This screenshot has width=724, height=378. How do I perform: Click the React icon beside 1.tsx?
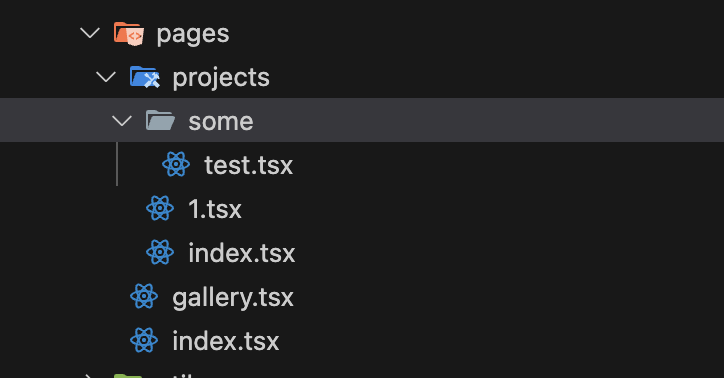click(x=160, y=208)
